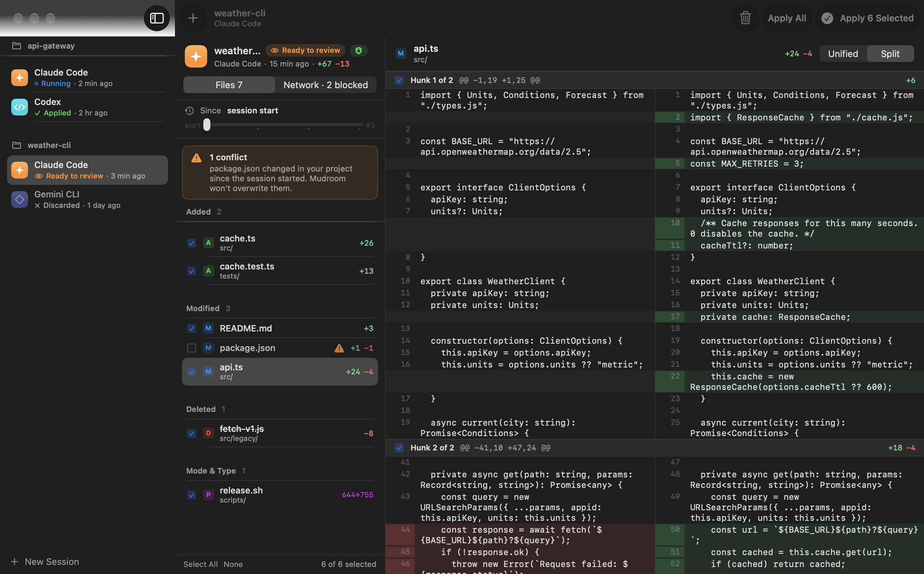Click the warning icon on package.json row
The image size is (924, 574).
point(339,348)
